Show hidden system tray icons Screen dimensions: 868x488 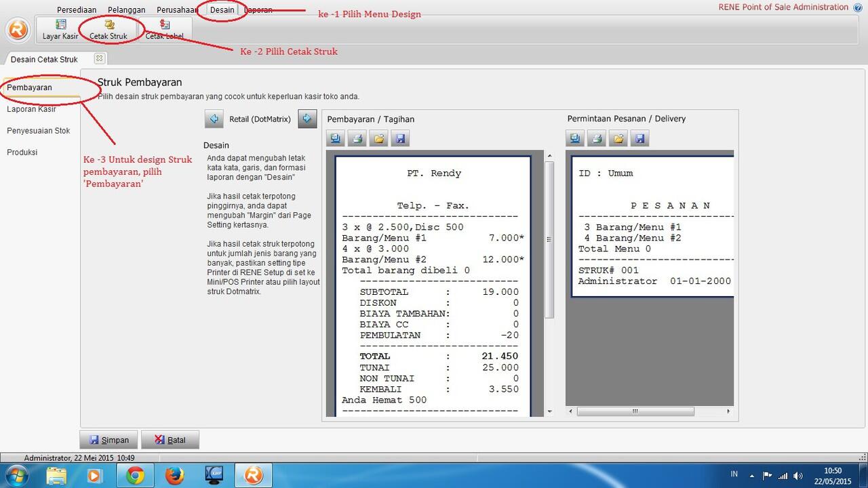(752, 476)
